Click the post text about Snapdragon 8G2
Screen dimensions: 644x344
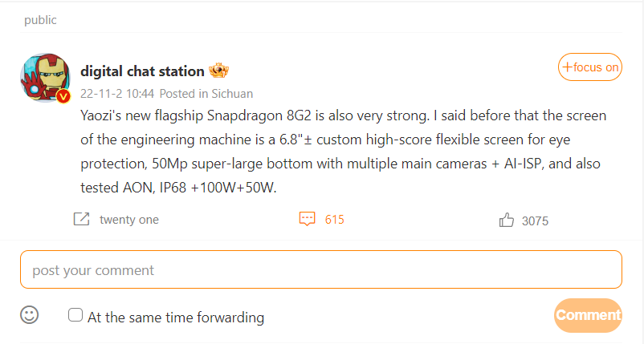[x=344, y=150]
